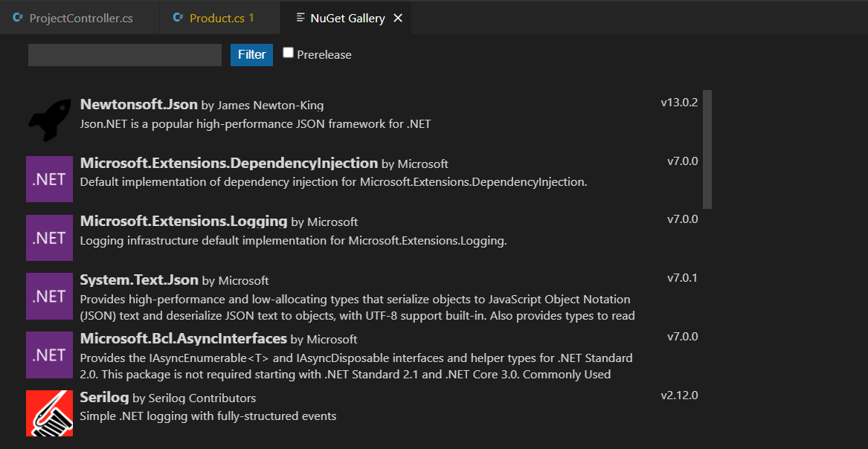Click the Serilog package logo icon

(49, 413)
